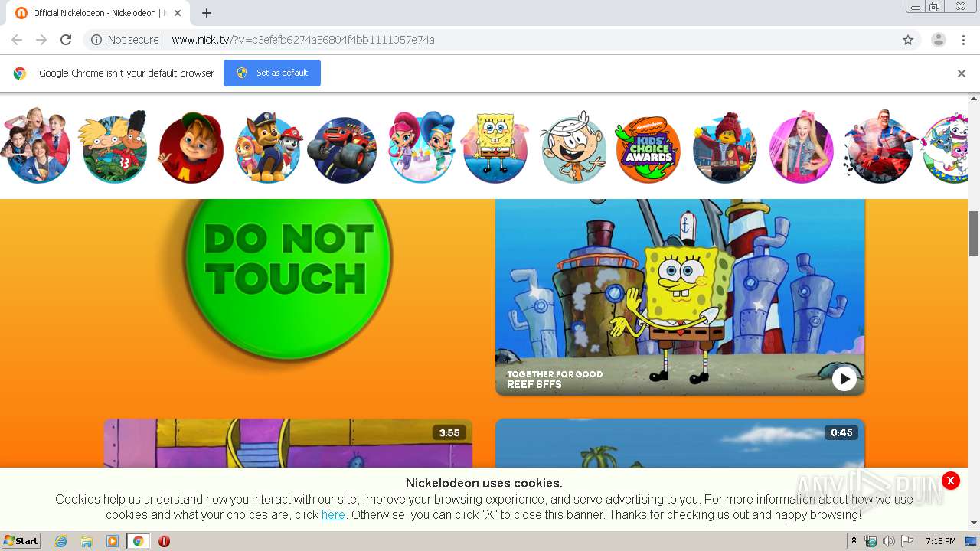Open the Shimmer and Shine icon
This screenshot has width=980, height=551.
pyautogui.click(x=422, y=147)
